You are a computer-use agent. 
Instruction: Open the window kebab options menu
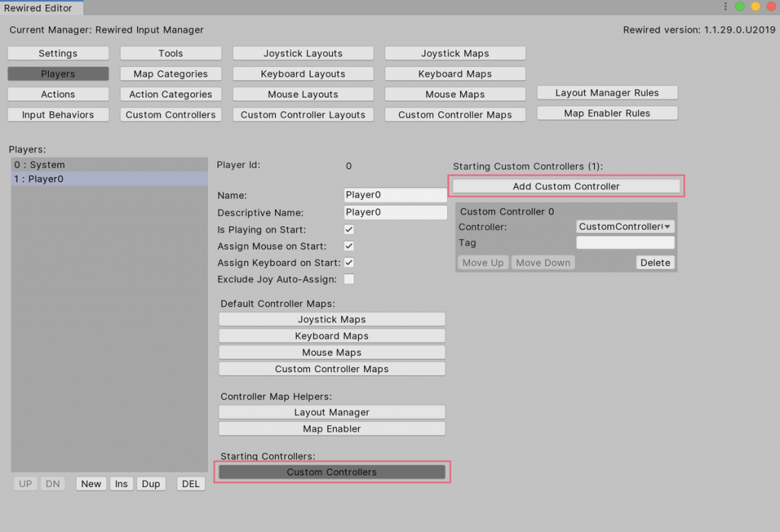coord(725,6)
